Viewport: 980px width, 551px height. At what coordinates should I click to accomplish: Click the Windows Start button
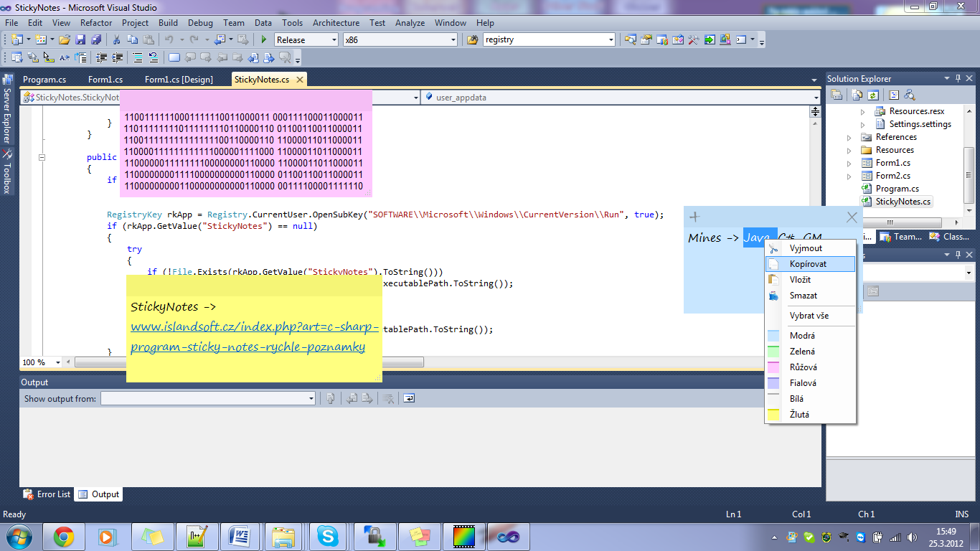pos(18,536)
